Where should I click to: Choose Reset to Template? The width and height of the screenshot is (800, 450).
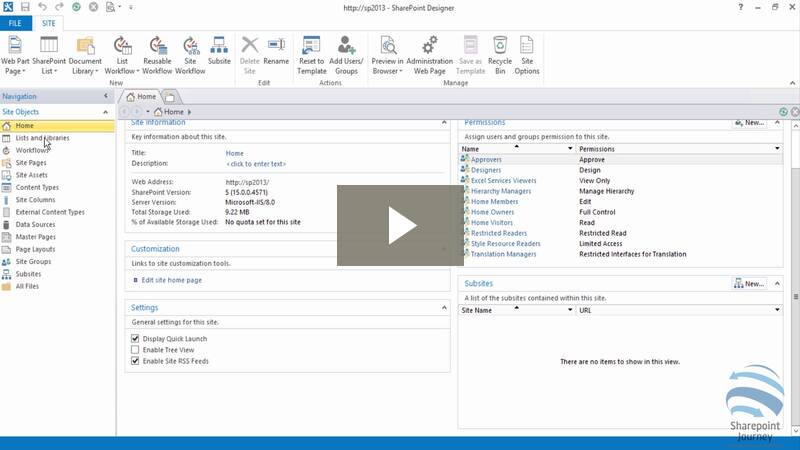tap(311, 55)
